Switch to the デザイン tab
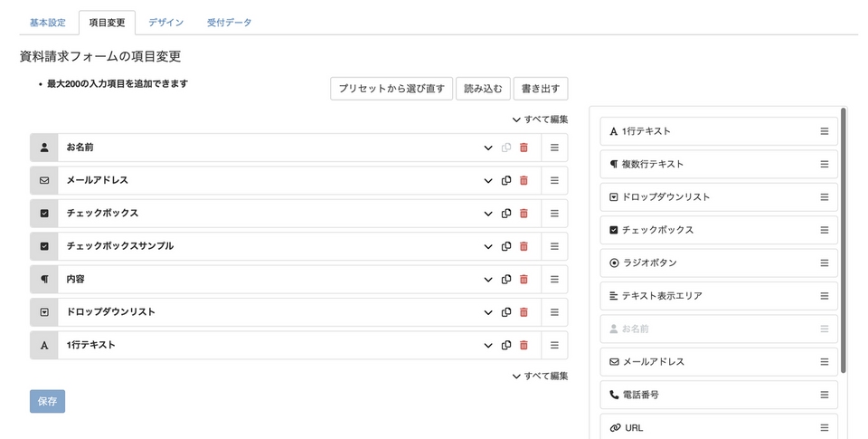Image resolution: width=868 pixels, height=439 pixels. [165, 23]
